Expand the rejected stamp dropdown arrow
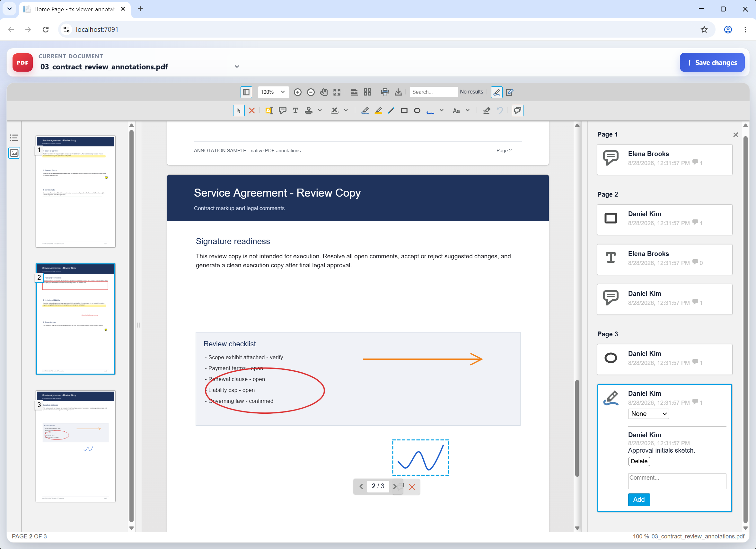 click(x=346, y=110)
